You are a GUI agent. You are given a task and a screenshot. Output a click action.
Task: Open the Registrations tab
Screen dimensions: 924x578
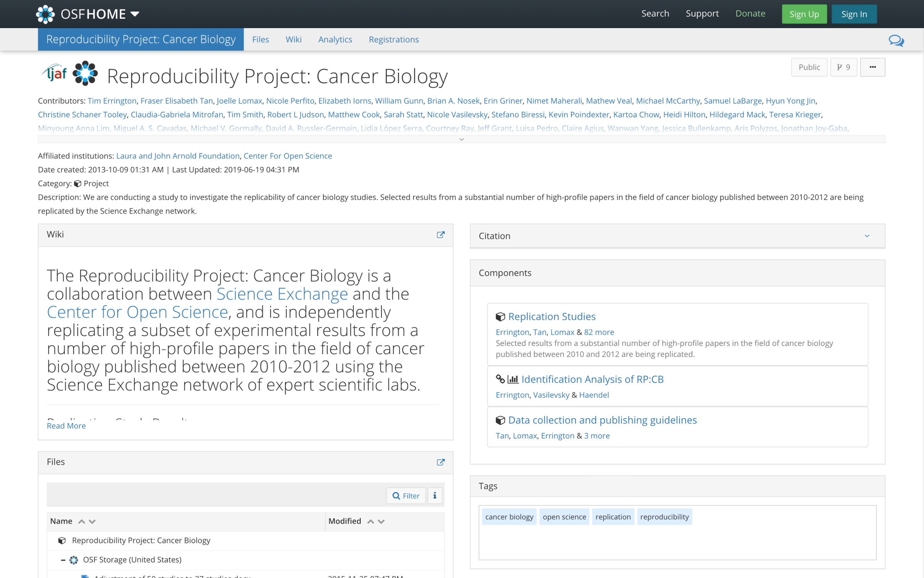point(393,39)
